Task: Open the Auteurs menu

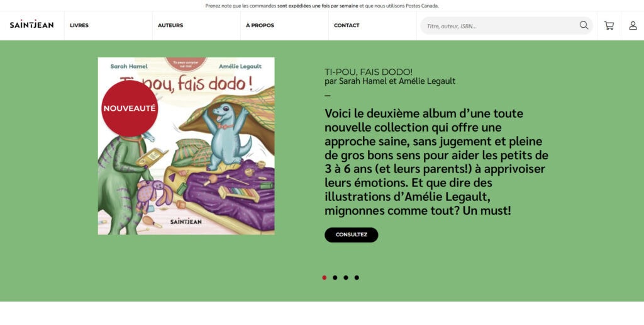Action: pyautogui.click(x=170, y=25)
